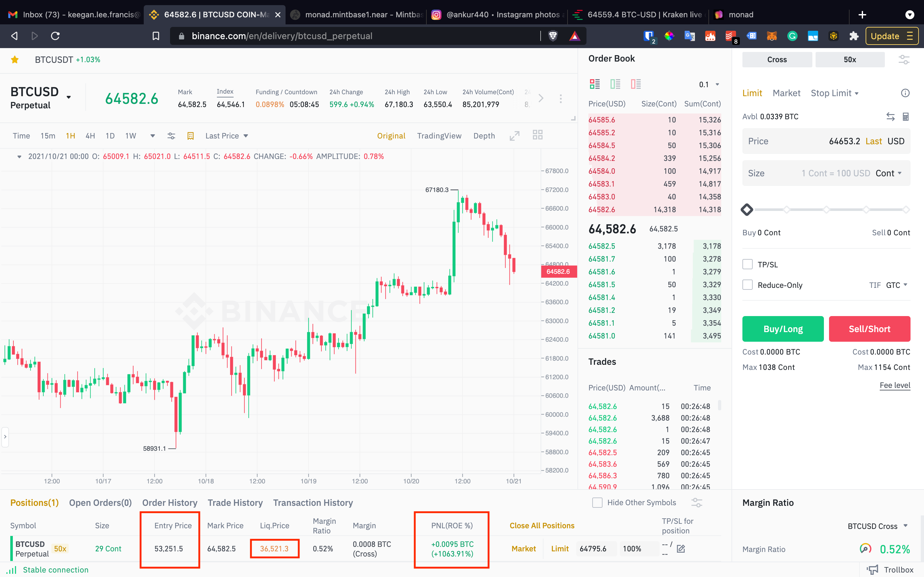
Task: Open the order form info icon
Action: tap(905, 93)
